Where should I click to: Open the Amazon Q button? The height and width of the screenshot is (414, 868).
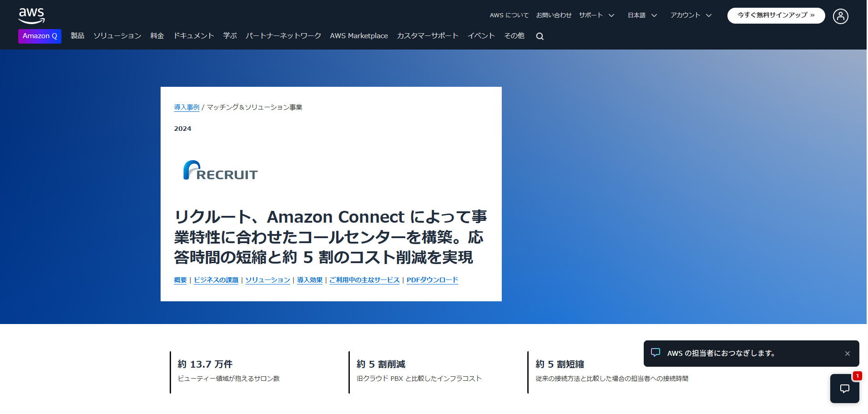click(40, 36)
